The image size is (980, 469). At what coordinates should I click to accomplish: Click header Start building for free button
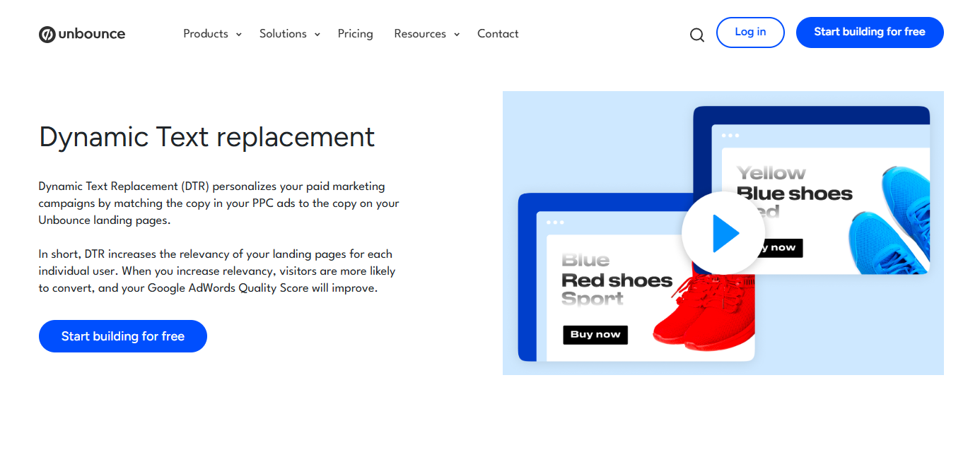(x=869, y=32)
